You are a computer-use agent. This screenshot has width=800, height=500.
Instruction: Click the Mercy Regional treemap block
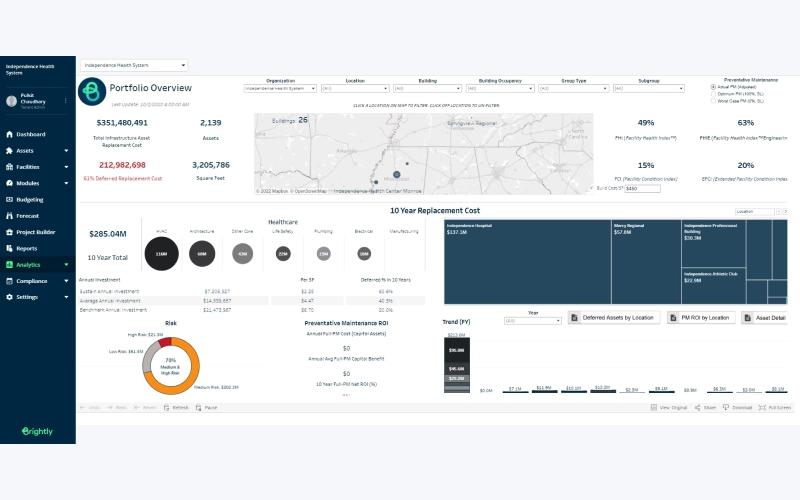tap(646, 262)
